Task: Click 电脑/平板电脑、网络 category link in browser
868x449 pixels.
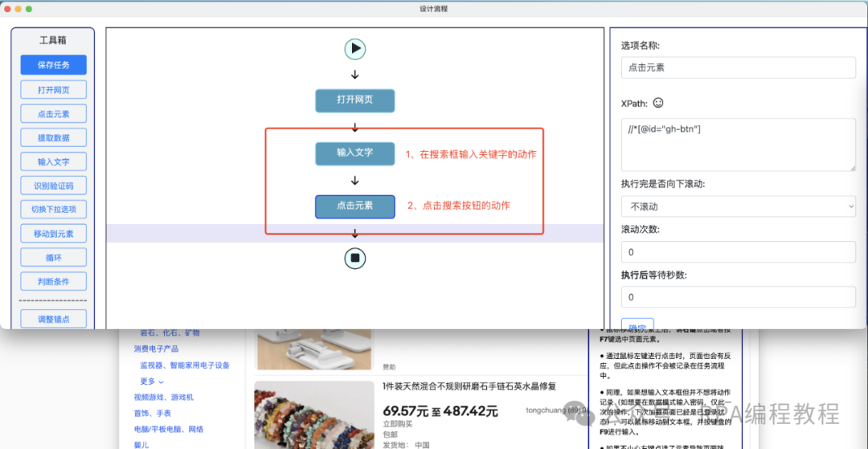Action: 168,429
